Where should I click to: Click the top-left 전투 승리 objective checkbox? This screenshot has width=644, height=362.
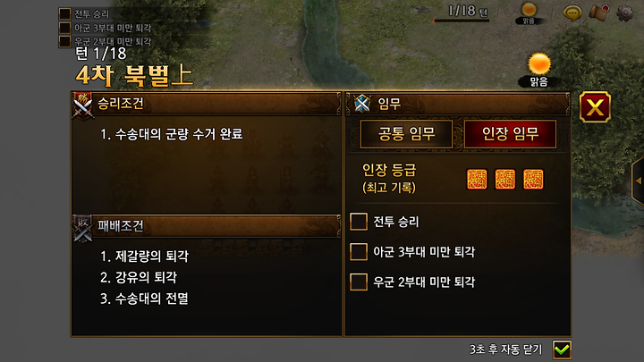(x=64, y=14)
